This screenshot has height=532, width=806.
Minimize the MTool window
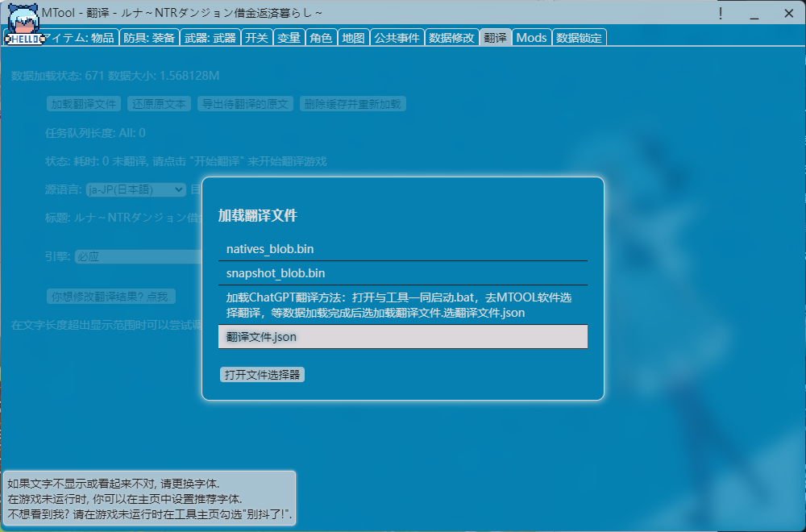754,14
